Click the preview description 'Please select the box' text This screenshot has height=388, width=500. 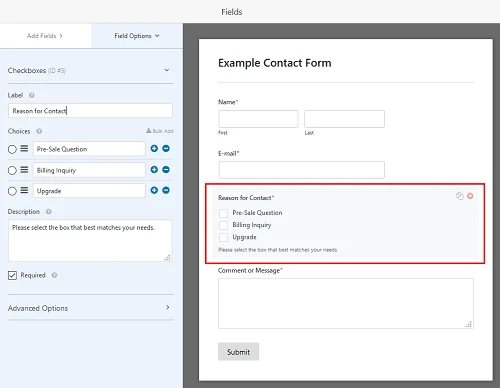pyautogui.click(x=278, y=250)
